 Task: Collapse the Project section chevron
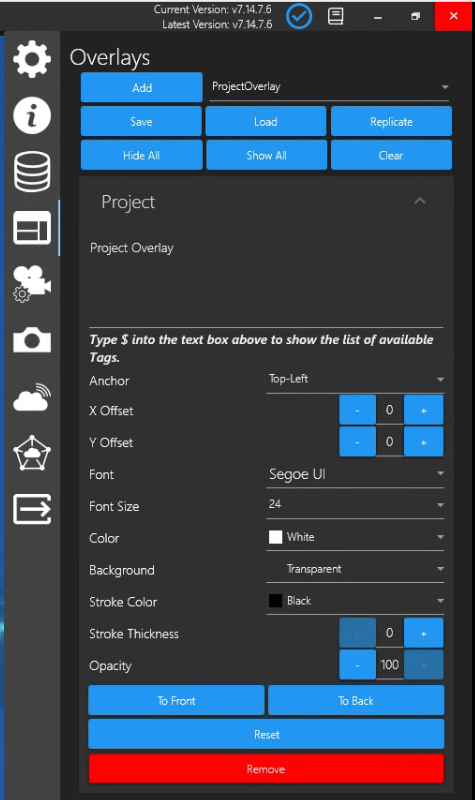(x=420, y=201)
